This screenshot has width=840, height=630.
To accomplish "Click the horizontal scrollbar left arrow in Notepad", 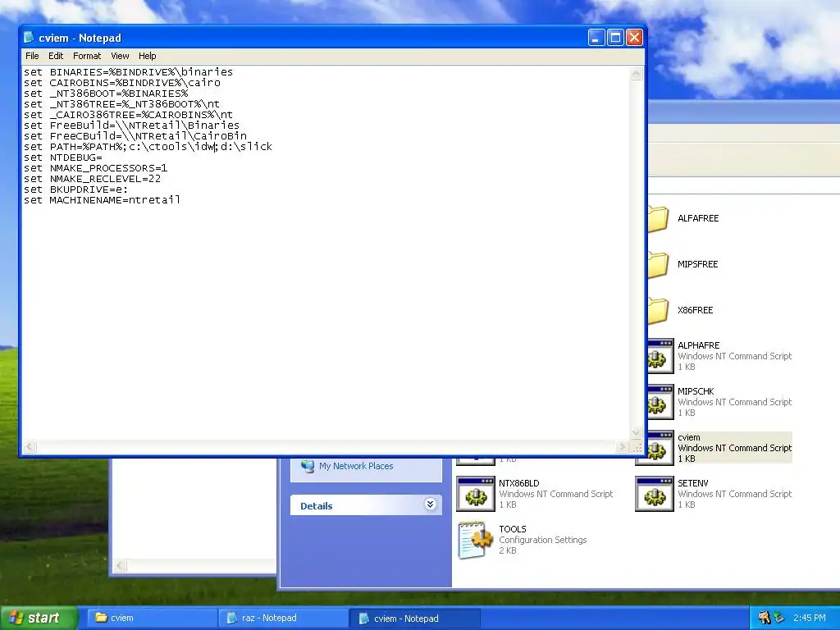I will [x=30, y=447].
